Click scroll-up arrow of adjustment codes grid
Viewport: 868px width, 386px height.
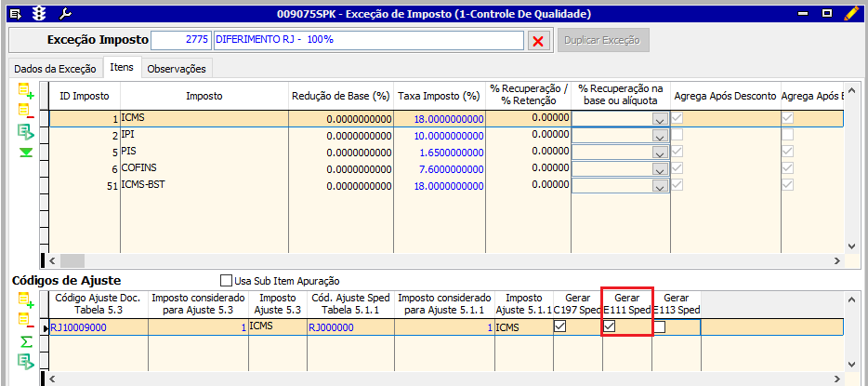click(851, 299)
